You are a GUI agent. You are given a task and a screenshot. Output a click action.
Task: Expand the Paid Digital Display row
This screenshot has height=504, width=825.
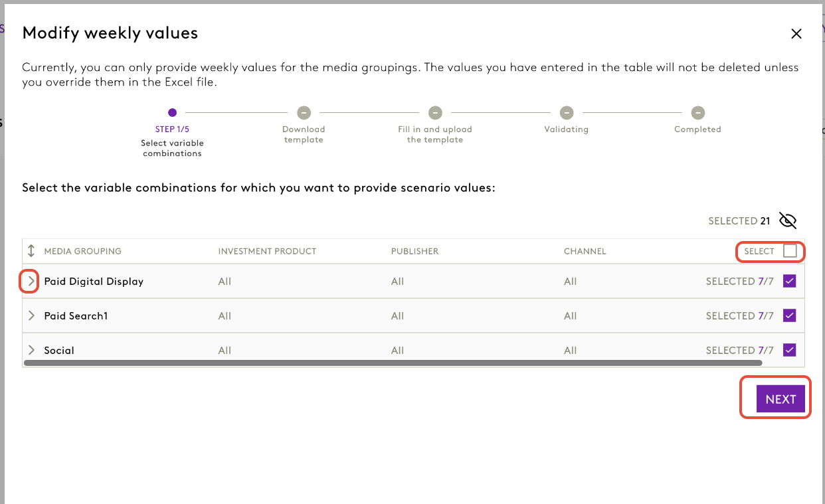(31, 282)
